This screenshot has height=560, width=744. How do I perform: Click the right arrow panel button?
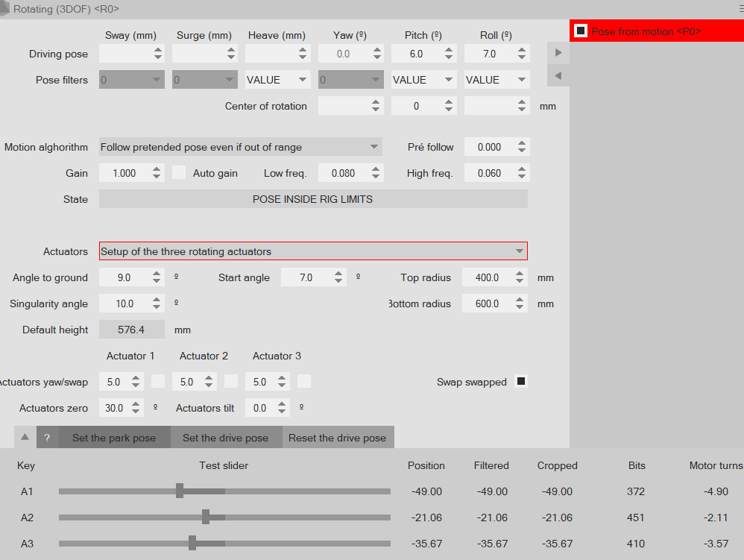pyautogui.click(x=558, y=53)
